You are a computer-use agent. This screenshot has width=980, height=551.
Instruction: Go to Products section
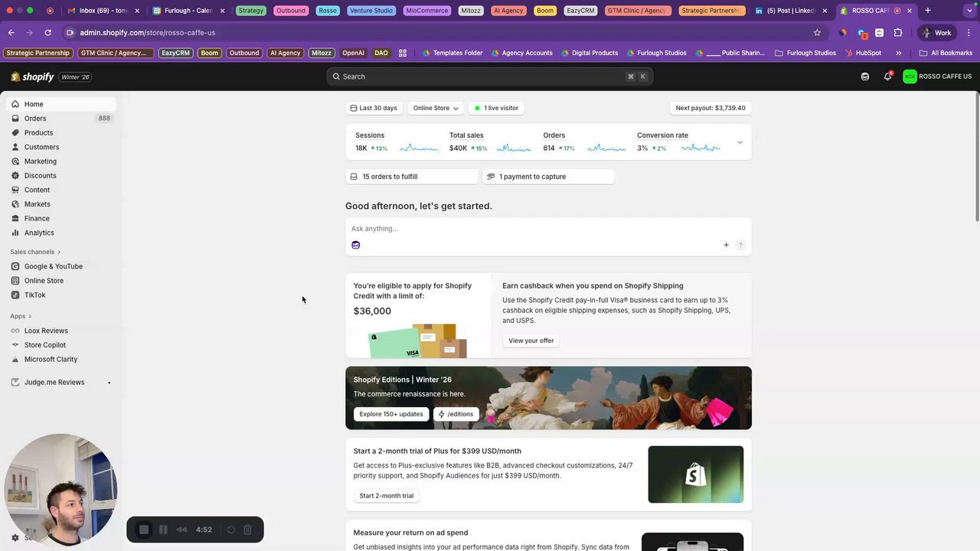click(60, 132)
